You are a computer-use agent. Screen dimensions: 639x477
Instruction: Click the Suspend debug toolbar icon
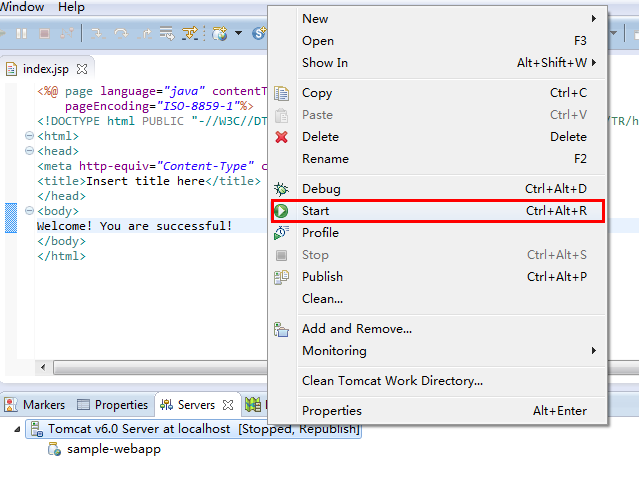point(22,33)
